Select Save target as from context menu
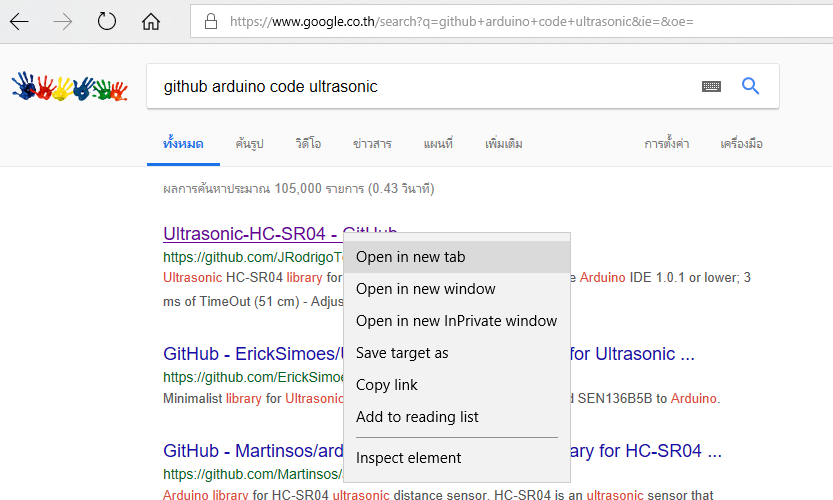 pyautogui.click(x=457, y=353)
